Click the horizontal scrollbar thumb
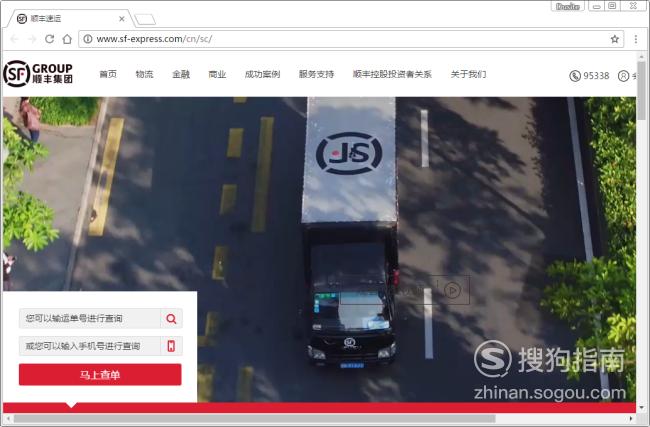650x427 pixels. coord(255,419)
